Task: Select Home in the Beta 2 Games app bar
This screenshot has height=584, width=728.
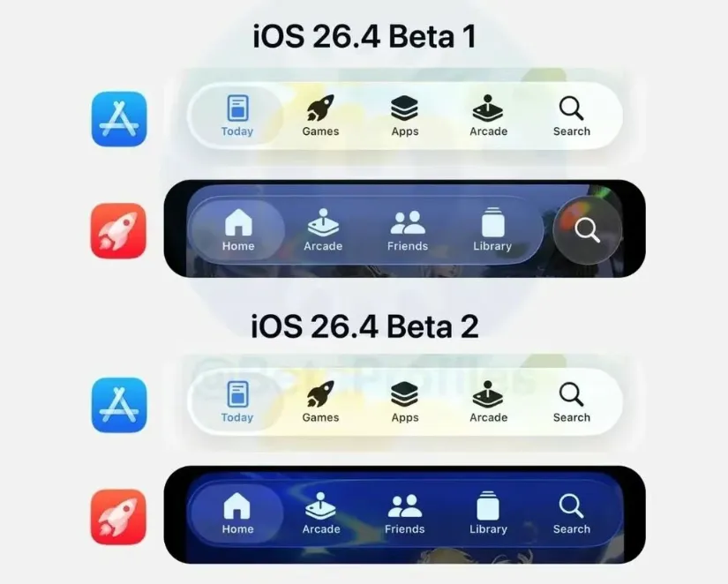Action: pos(237,513)
